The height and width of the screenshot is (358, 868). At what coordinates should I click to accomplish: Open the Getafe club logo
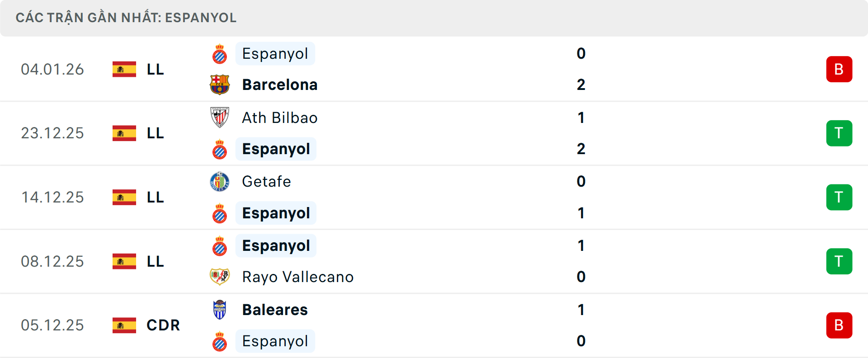point(220,181)
